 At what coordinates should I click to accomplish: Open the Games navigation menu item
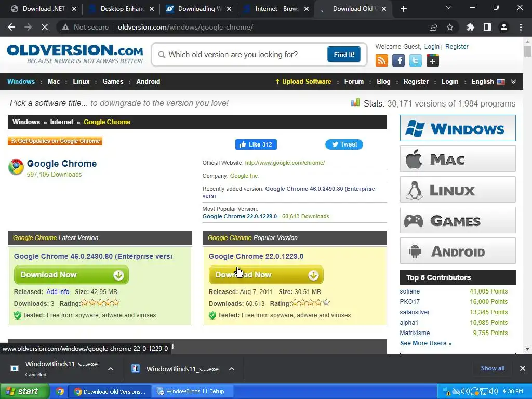coord(113,82)
